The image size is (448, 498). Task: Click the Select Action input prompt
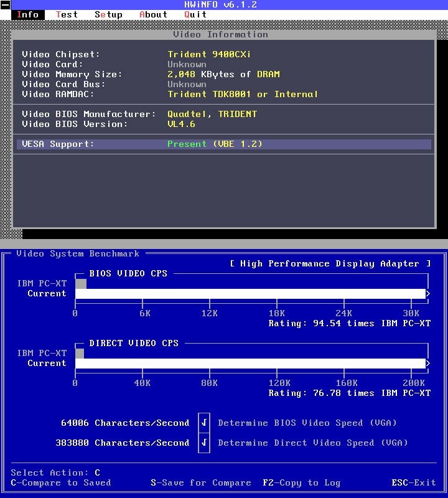point(55,472)
